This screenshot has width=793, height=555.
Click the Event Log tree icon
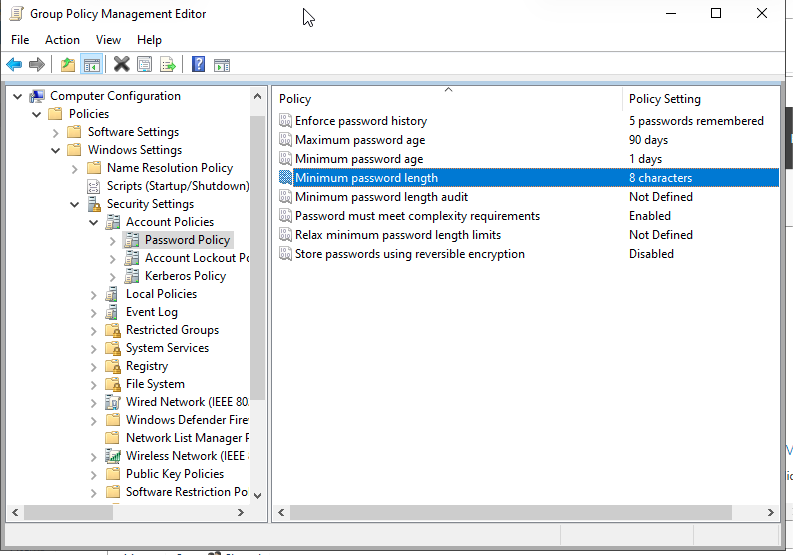pos(112,312)
